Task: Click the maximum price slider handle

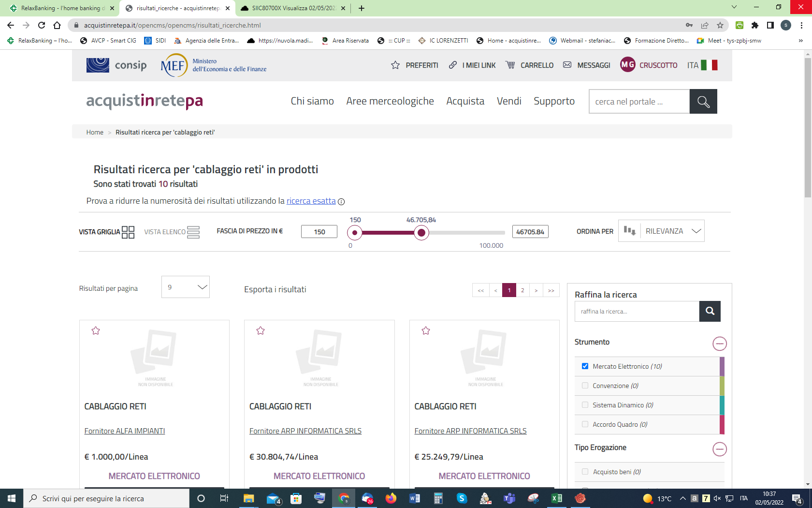Action: pyautogui.click(x=421, y=233)
